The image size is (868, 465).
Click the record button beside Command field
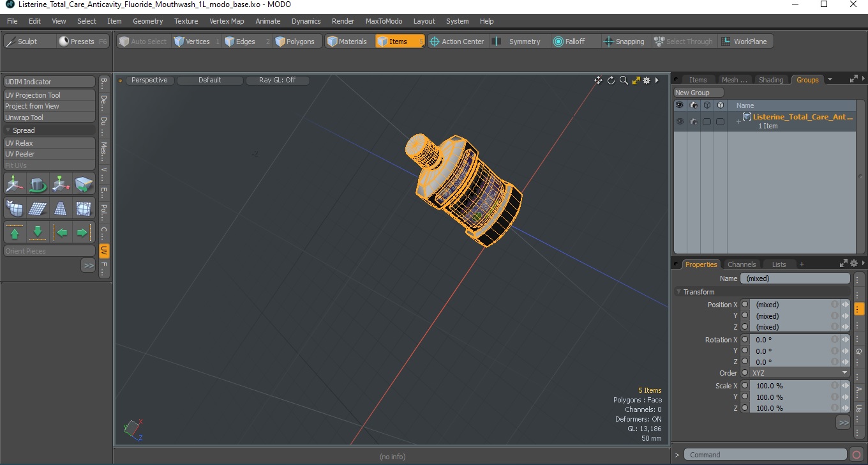(857, 455)
